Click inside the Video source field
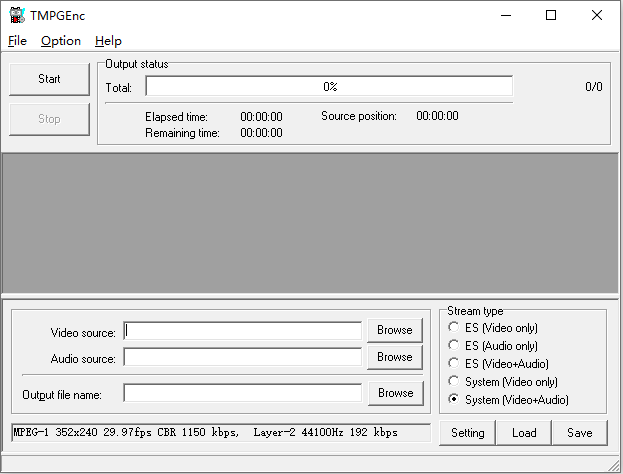 (x=242, y=331)
